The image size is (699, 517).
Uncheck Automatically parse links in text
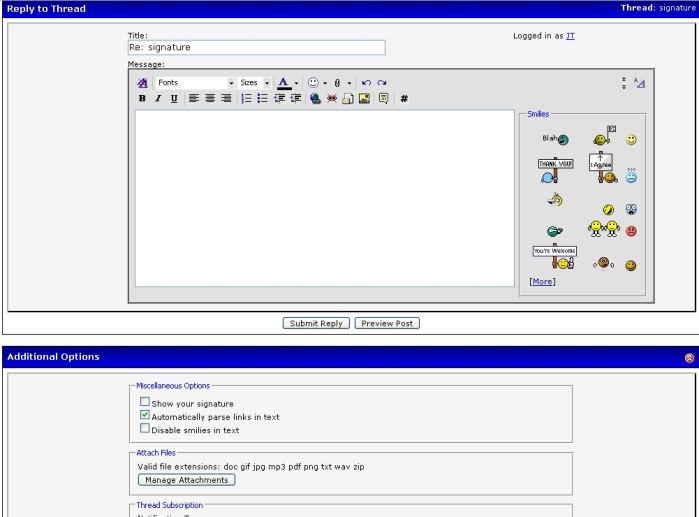(x=145, y=415)
